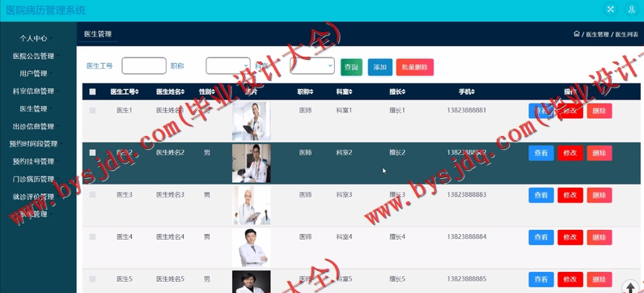Sort table by 医生工号 column arrows
This screenshot has height=293, width=644.
pyautogui.click(x=137, y=92)
